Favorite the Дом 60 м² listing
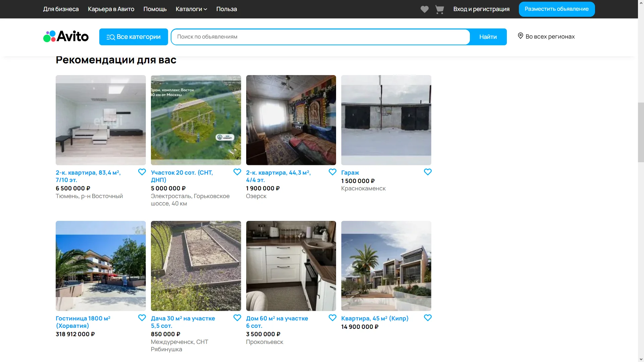Screen dimensions: 644x362 coord(332,318)
